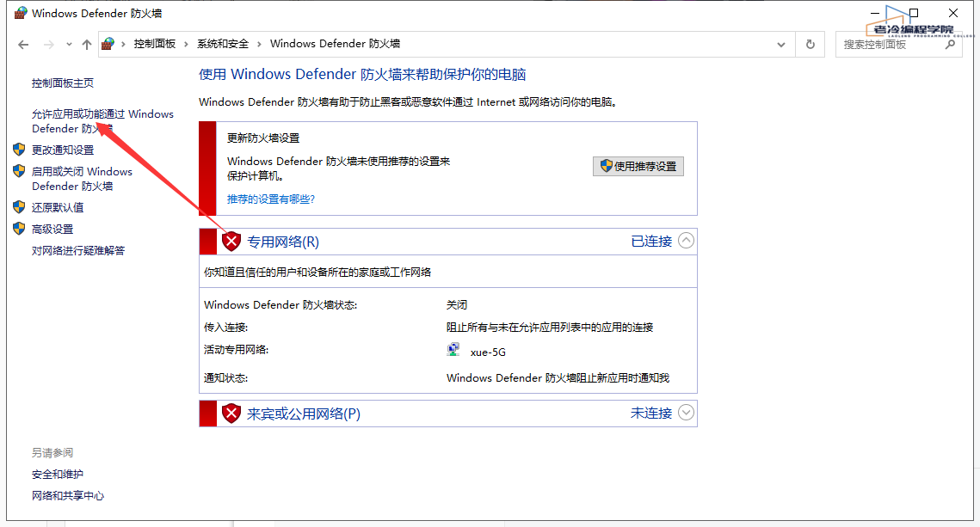Select the xue-5G network name text

pyautogui.click(x=488, y=352)
